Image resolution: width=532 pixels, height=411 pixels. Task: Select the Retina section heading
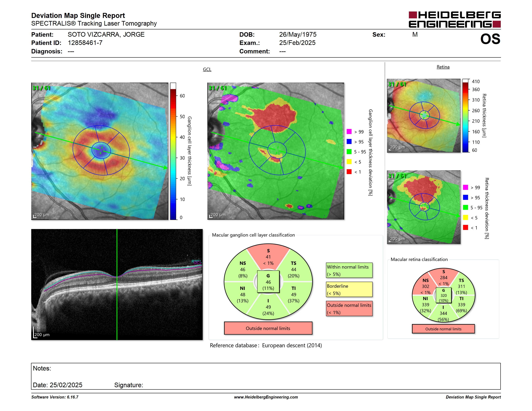[443, 67]
